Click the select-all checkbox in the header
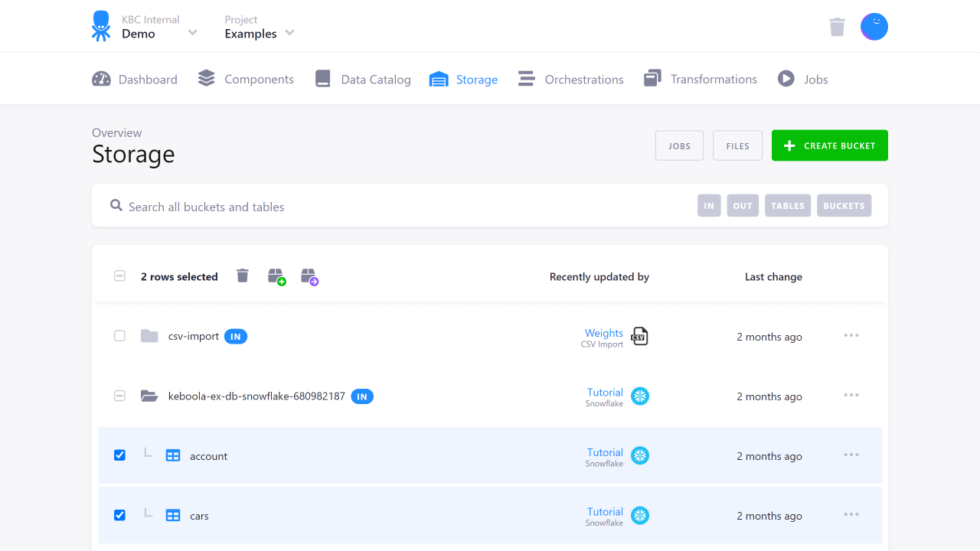 click(119, 275)
